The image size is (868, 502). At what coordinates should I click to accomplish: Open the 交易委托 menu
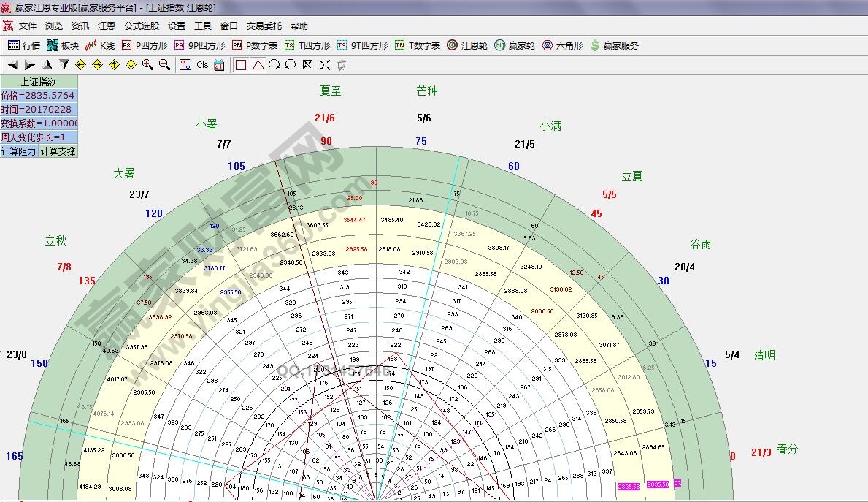click(264, 26)
